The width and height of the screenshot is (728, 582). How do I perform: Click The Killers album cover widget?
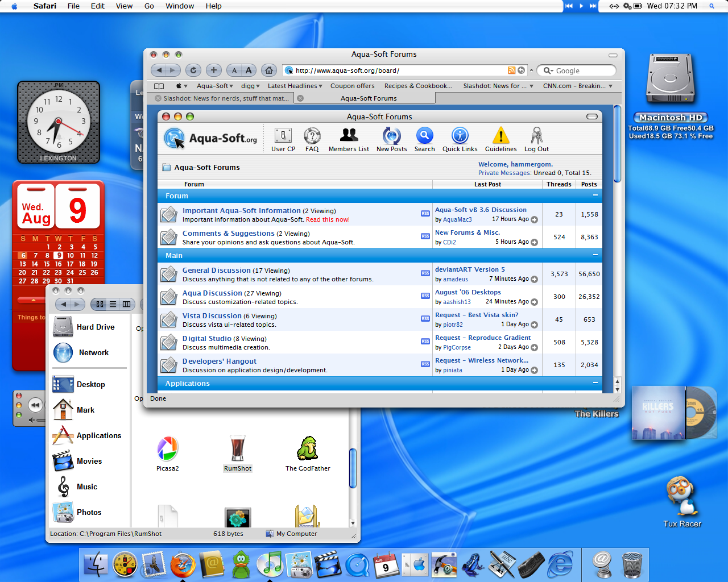659,413
